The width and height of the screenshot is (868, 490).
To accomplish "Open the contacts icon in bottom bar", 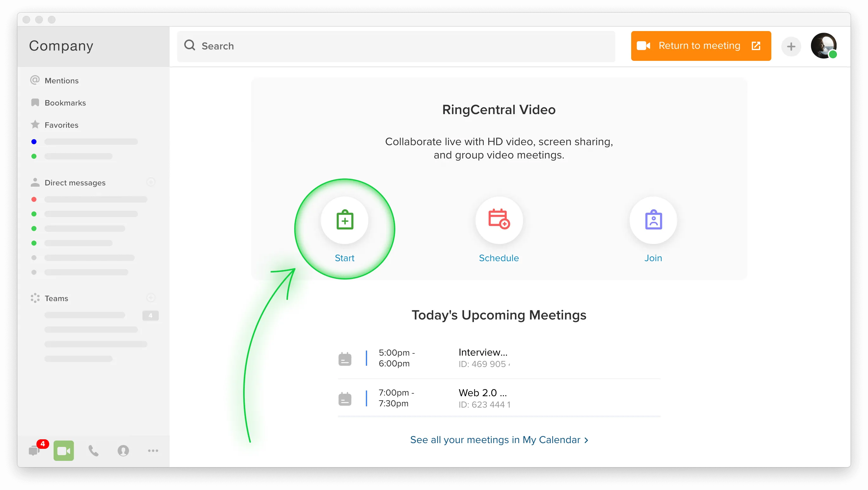I will (x=123, y=451).
